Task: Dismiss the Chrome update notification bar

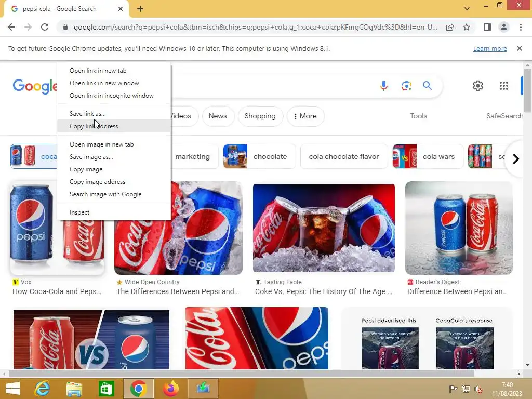Action: (x=520, y=48)
